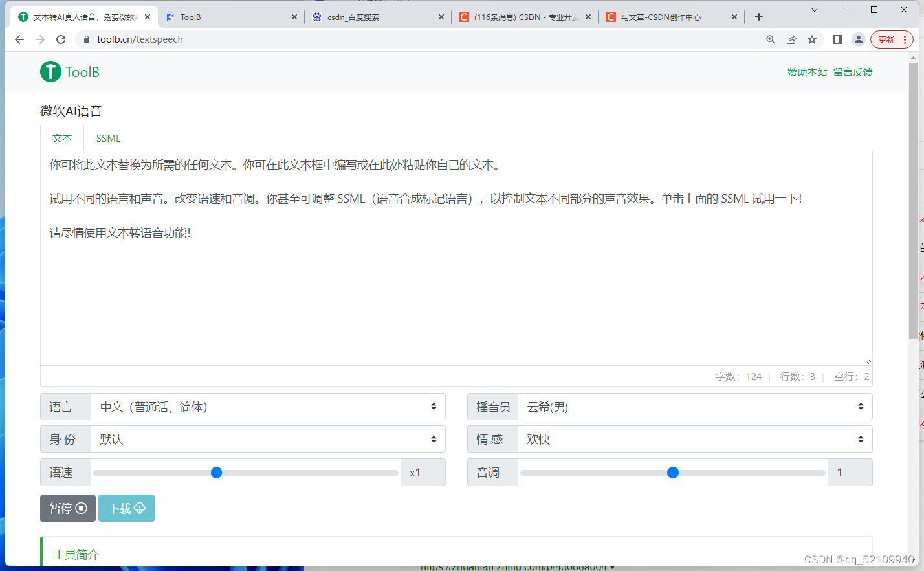Close the 文本转AI真人语音 tab
Image resolution: width=924 pixels, height=571 pixels.
pyautogui.click(x=148, y=17)
